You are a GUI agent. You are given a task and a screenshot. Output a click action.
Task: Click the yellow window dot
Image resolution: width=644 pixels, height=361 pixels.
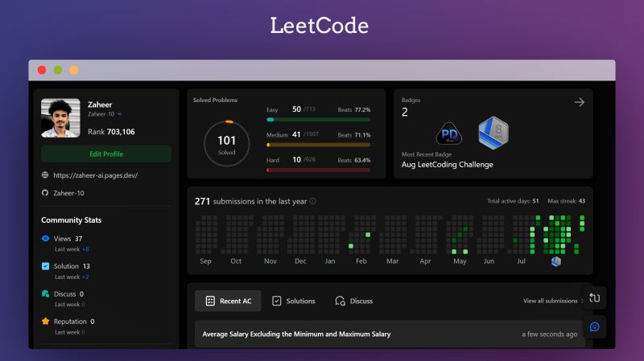coord(74,70)
